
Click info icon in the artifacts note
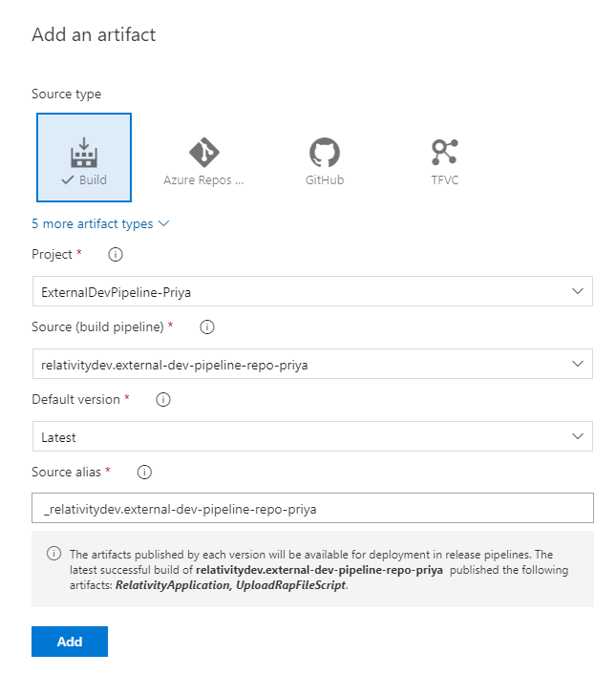tap(54, 554)
